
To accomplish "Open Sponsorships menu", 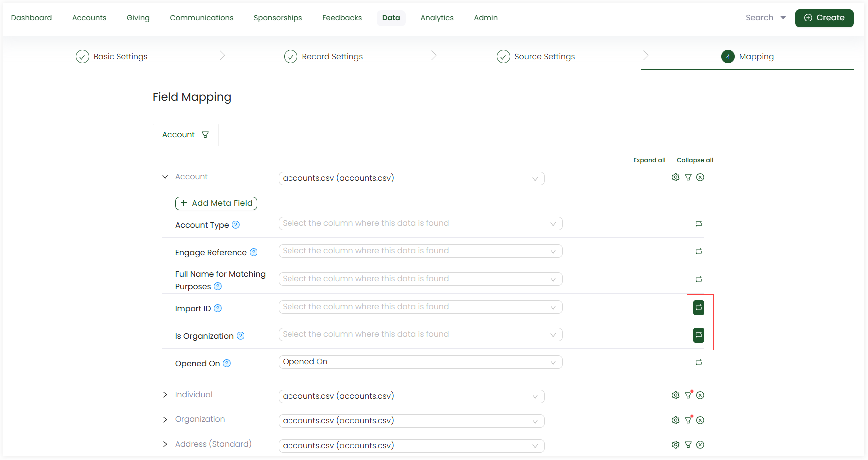I will tap(278, 18).
